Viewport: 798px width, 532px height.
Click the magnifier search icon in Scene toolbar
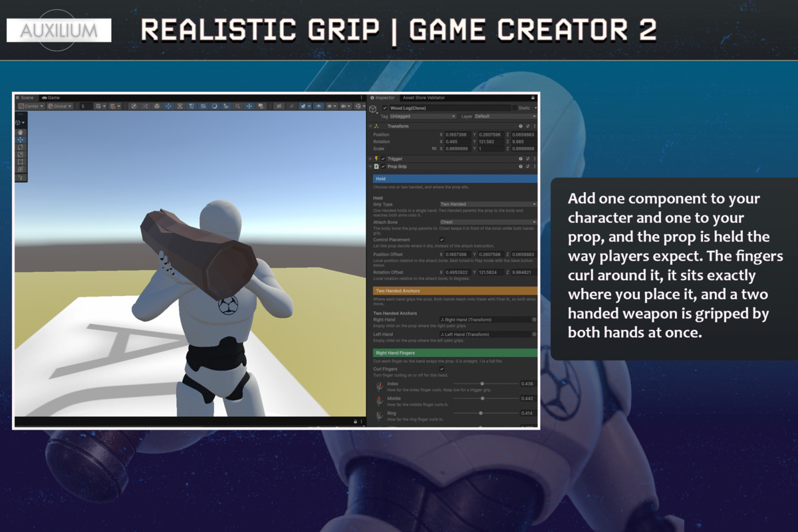tap(237, 106)
